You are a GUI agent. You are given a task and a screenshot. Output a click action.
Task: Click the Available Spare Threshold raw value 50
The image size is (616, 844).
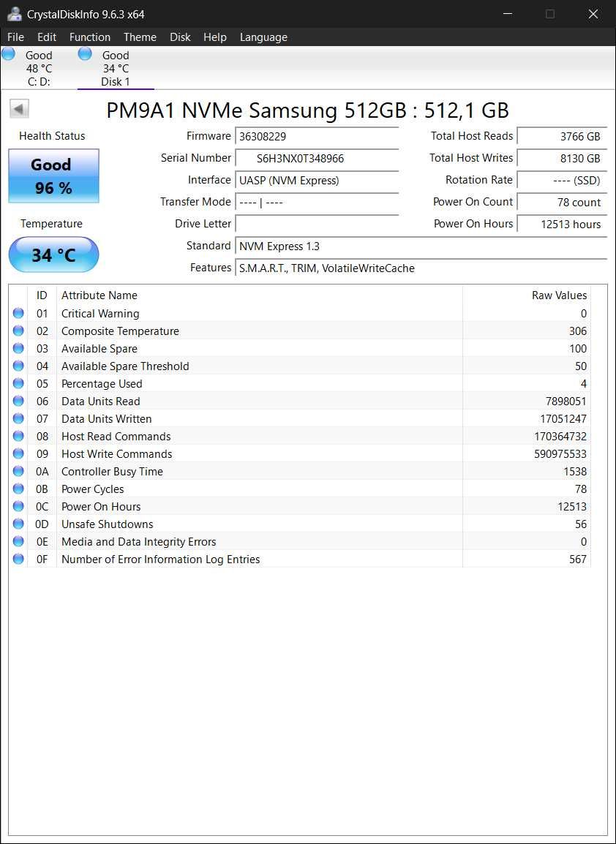580,366
